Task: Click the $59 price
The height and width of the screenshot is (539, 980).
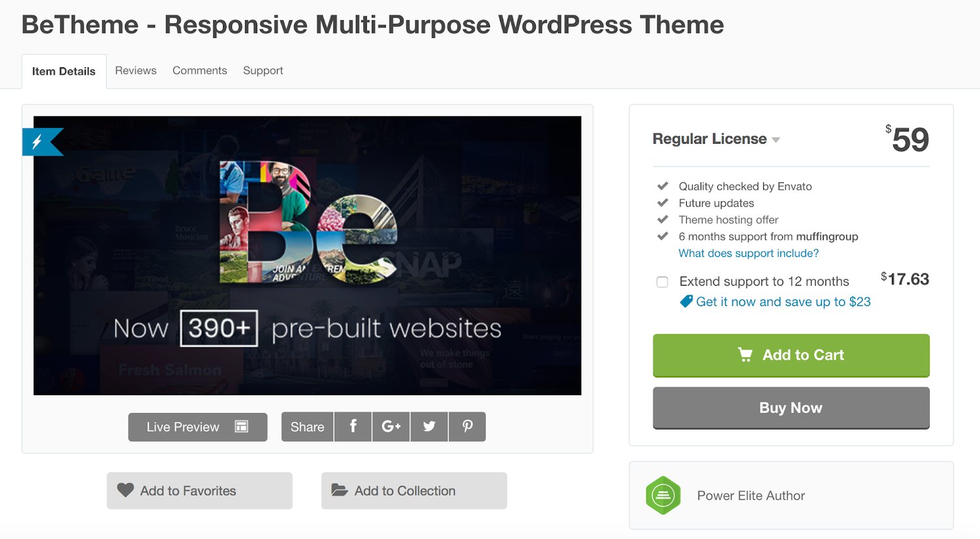Action: pos(907,139)
